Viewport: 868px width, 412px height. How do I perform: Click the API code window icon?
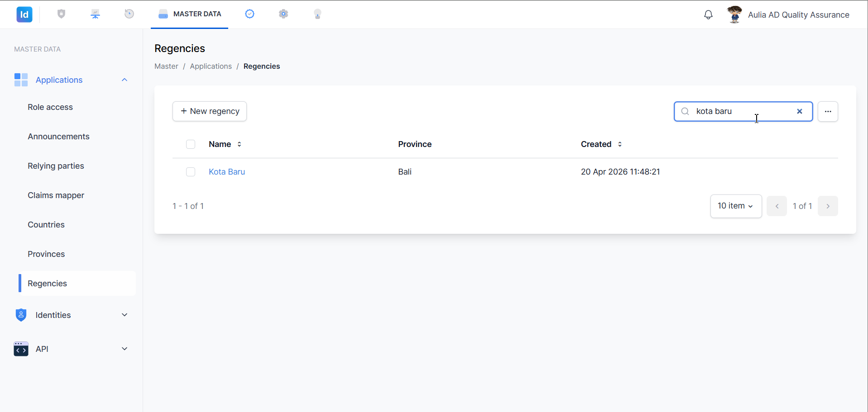[x=21, y=349]
